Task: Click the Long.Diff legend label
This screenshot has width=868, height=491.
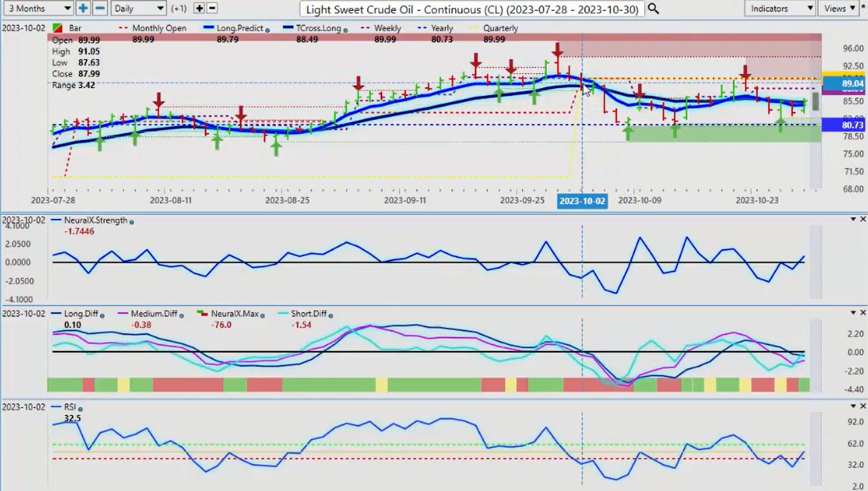Action: 82,314
